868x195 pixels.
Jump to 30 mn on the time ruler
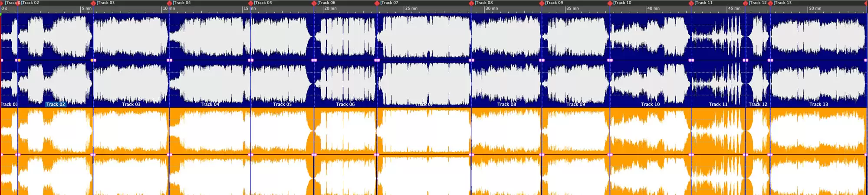491,9
